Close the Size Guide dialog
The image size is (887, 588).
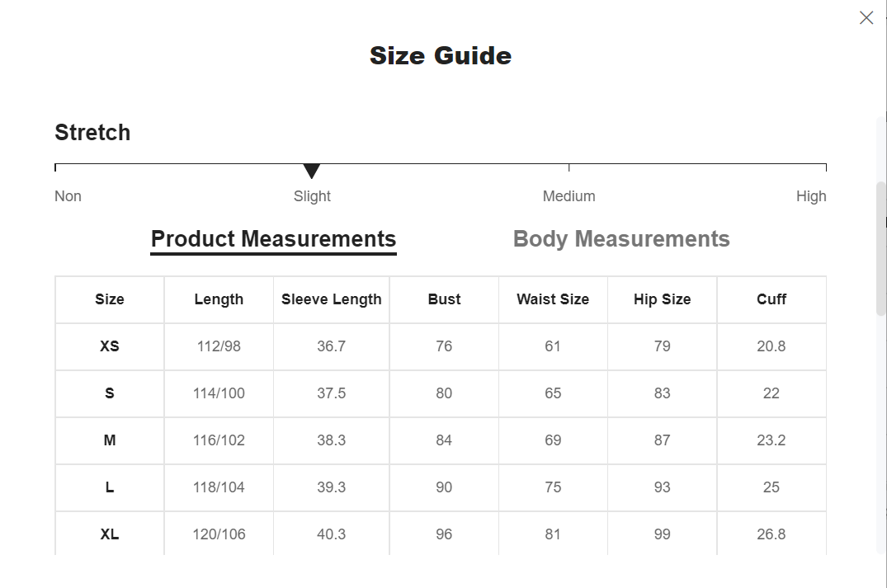866,18
